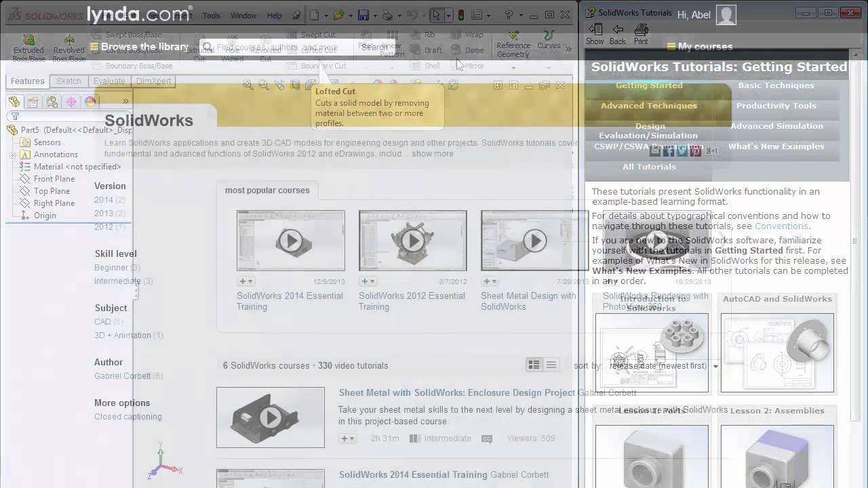Pick the Boundary Cut tool
The image size is (868, 488).
tap(317, 66)
